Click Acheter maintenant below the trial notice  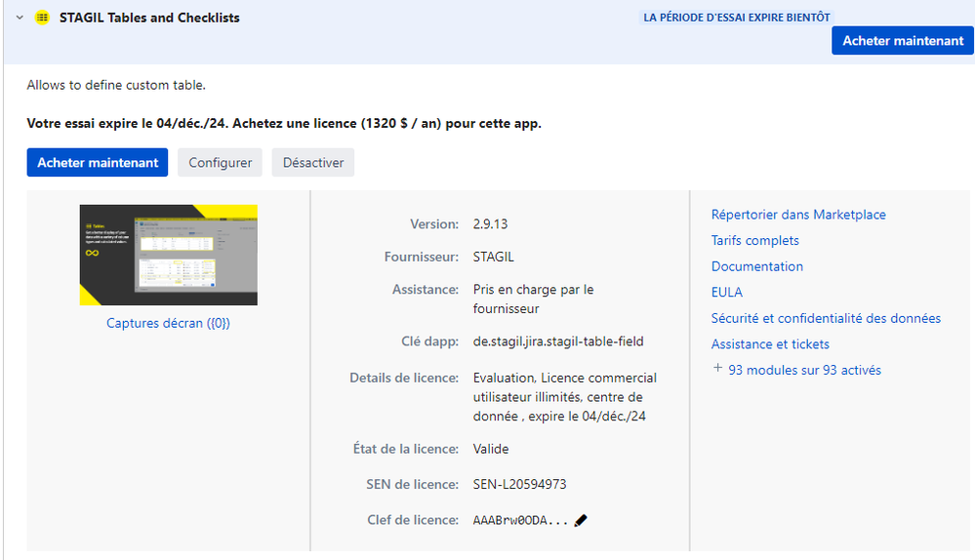pyautogui.click(x=98, y=162)
